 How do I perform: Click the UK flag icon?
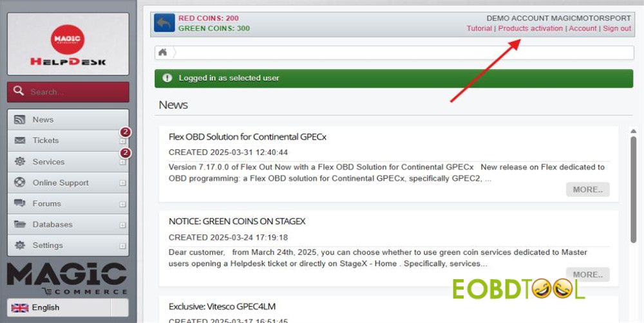(20, 308)
